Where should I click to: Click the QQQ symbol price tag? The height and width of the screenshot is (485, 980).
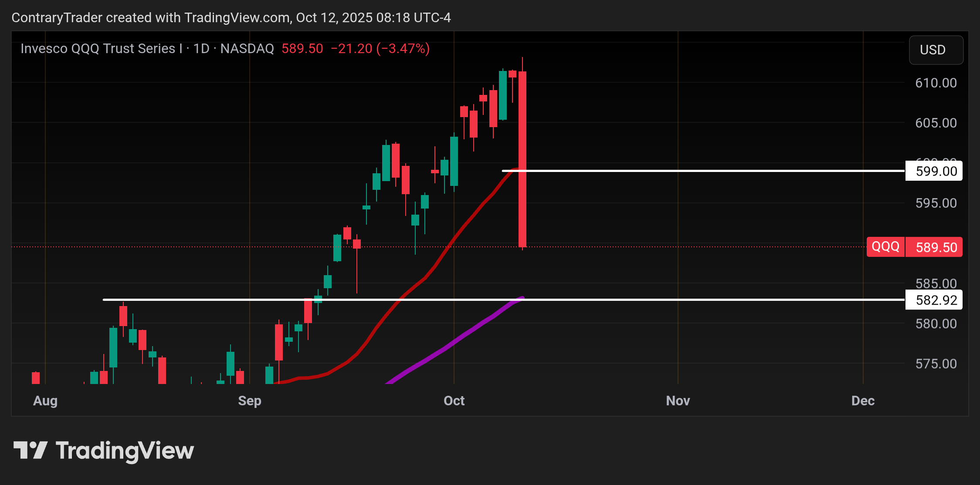click(x=885, y=247)
